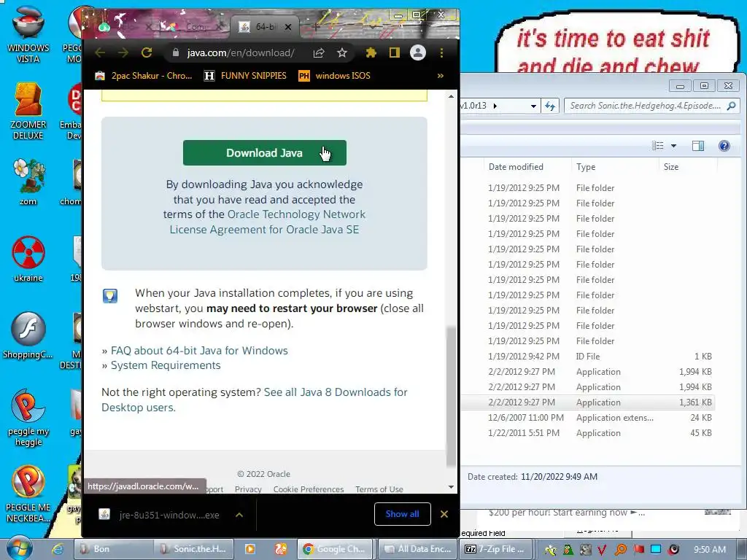Select the ID File row
This screenshot has width=747, height=560.
[587, 356]
